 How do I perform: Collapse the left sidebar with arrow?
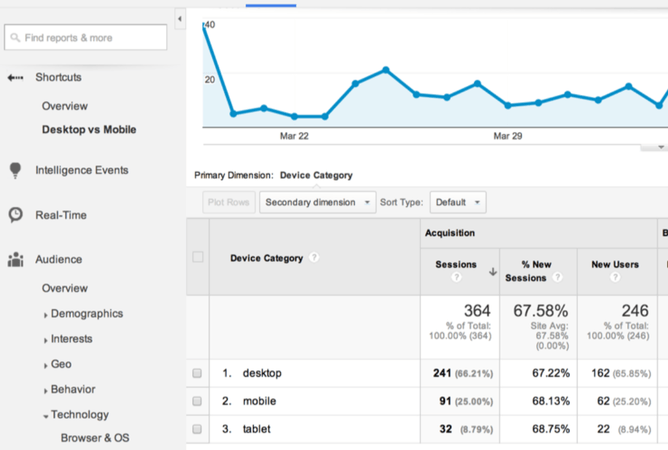[x=179, y=19]
